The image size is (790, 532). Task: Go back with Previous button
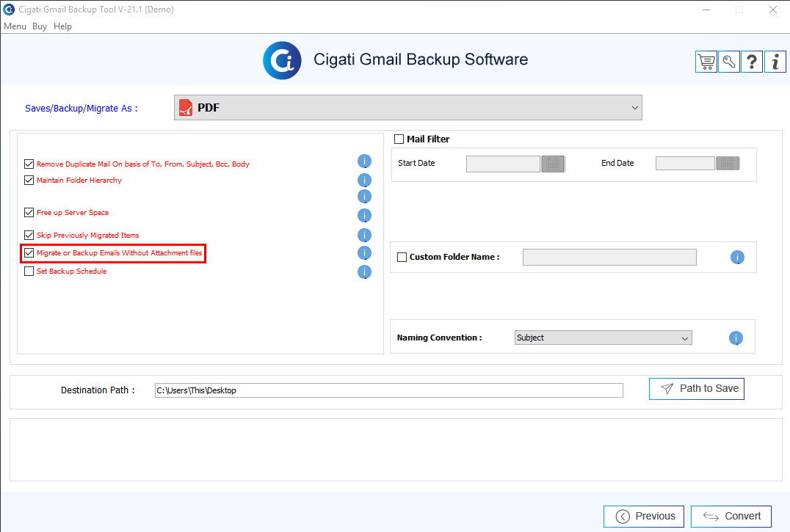click(644, 517)
